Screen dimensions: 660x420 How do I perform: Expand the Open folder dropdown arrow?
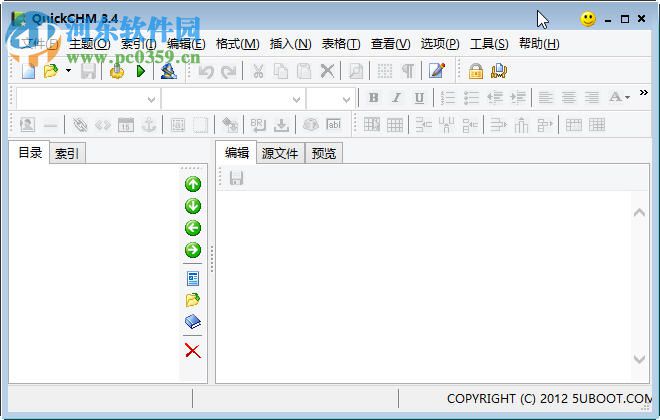tap(68, 71)
